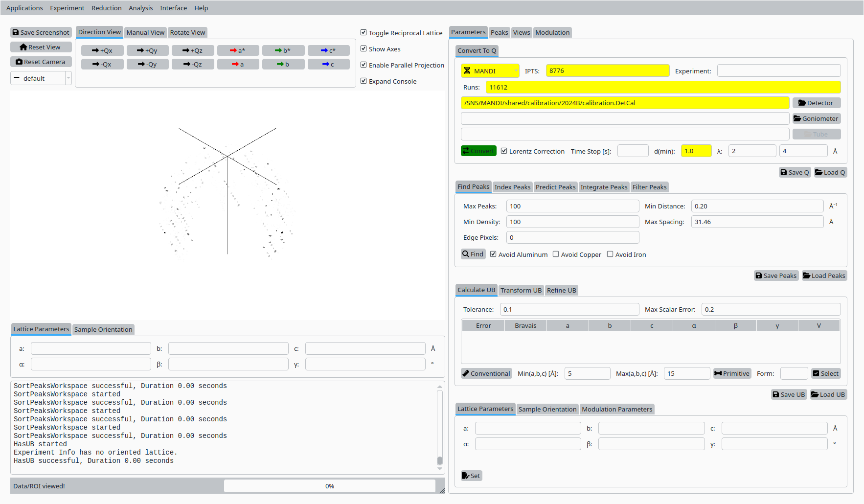
Task: Enable Avoid Copper option
Action: click(x=556, y=254)
